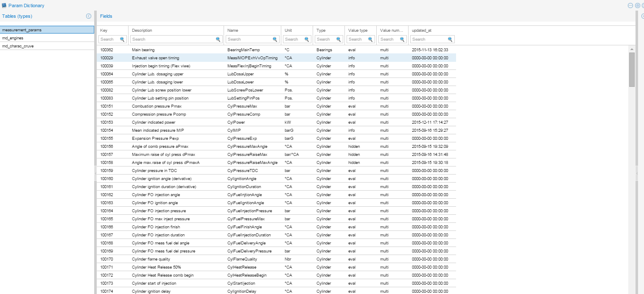Sort by the Description column header
The height and width of the screenshot is (294, 644).
click(142, 31)
